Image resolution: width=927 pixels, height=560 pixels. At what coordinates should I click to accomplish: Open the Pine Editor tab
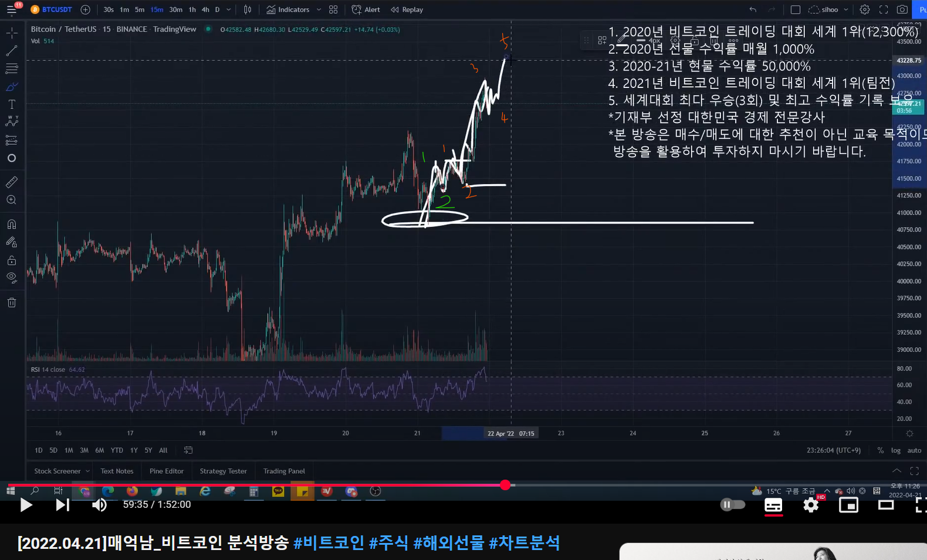[167, 471]
